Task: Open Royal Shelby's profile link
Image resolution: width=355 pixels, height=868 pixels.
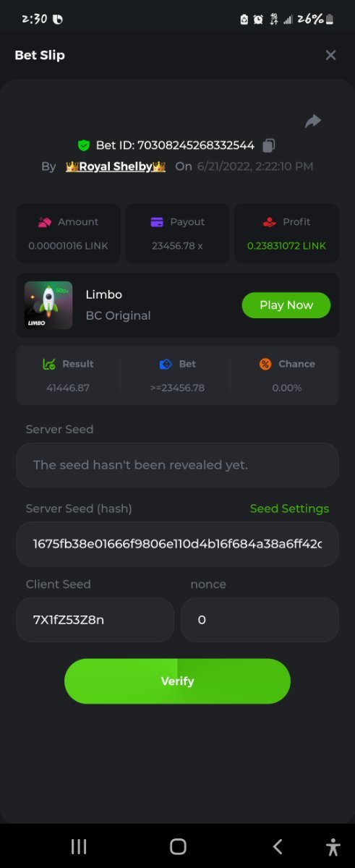Action: point(115,166)
